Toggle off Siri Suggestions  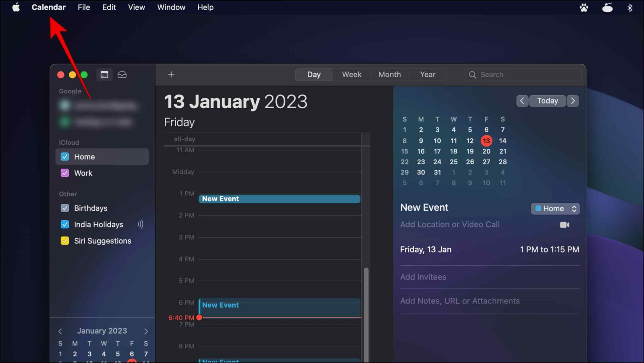click(x=65, y=241)
